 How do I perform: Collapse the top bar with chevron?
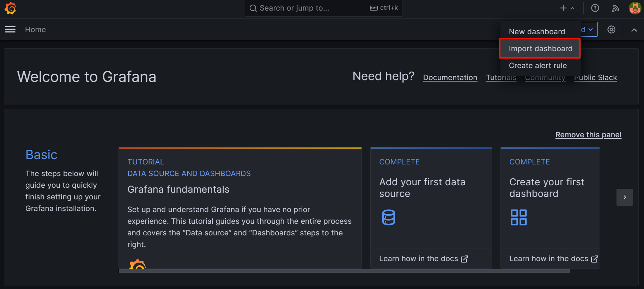tap(634, 30)
